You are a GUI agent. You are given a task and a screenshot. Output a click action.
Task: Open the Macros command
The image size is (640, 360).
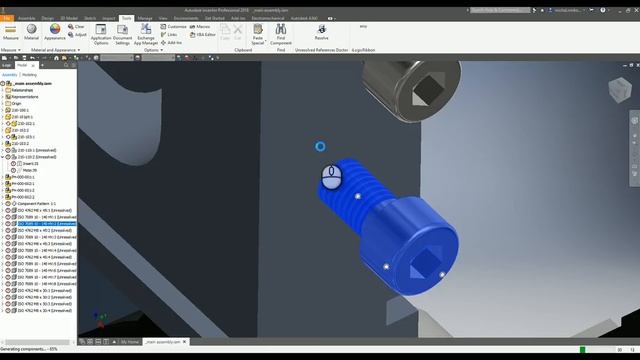pyautogui.click(x=200, y=27)
